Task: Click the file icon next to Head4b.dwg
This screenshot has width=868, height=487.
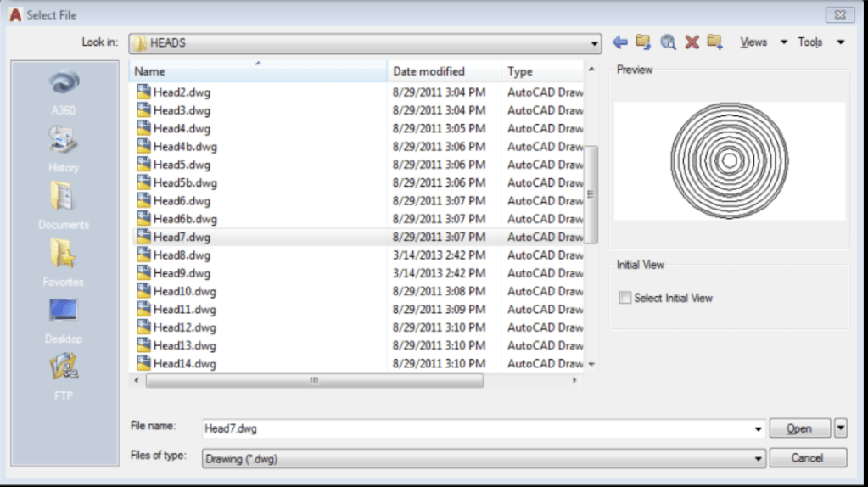Action: (x=144, y=146)
